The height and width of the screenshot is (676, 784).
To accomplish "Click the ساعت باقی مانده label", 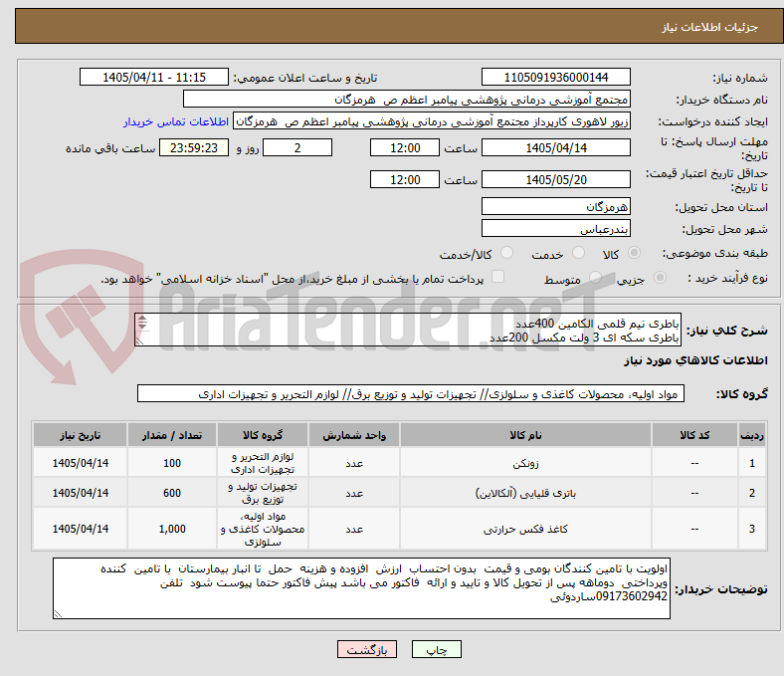I will (110, 148).
